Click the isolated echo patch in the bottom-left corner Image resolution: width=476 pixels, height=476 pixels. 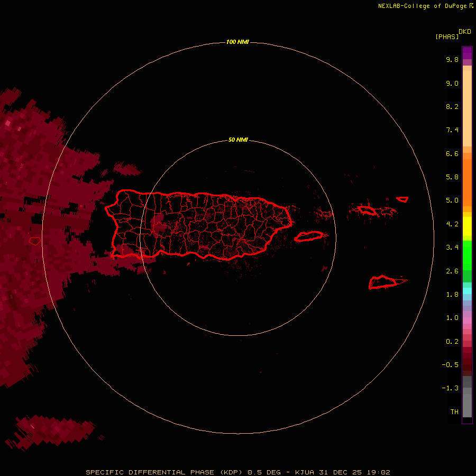coord(52,432)
